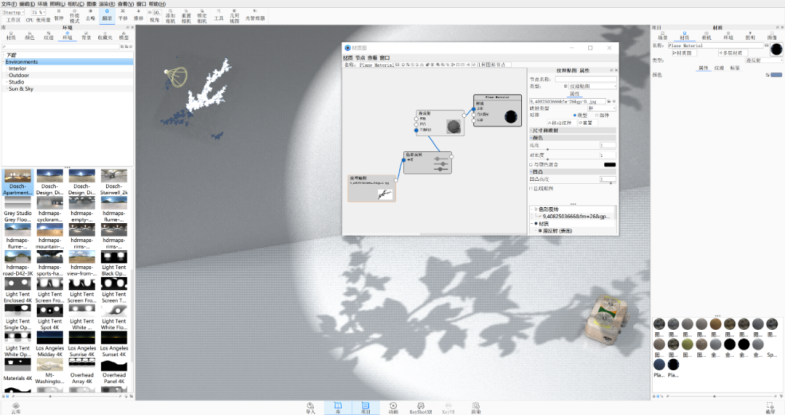Screen dimensions: 785x415
Task: Click the 暂停 (Pause) toolbar icon
Action: click(x=59, y=15)
